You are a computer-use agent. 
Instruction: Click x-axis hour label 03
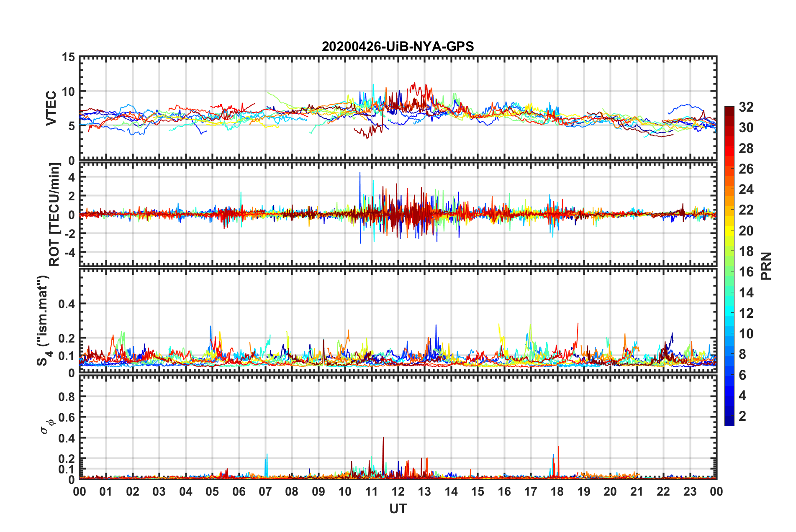159,491
